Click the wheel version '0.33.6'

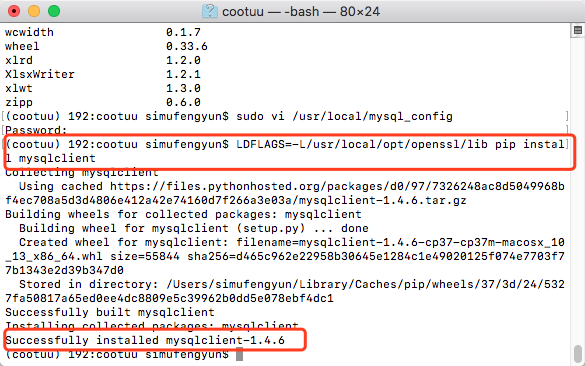click(187, 46)
